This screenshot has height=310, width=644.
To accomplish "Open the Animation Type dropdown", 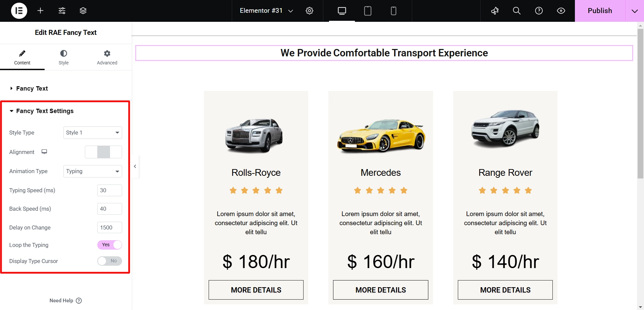I will click(x=93, y=171).
